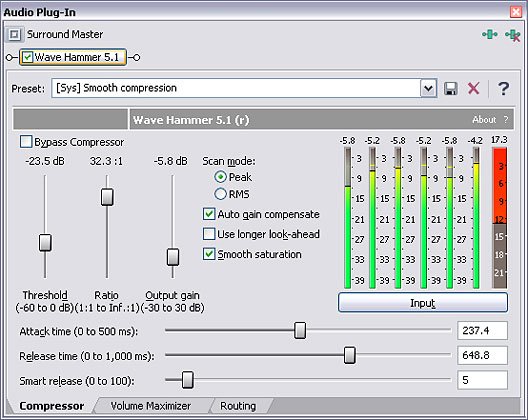Viewport: 528px width, 420px height.
Task: Click the Output gain slider handle
Action: pos(173,257)
